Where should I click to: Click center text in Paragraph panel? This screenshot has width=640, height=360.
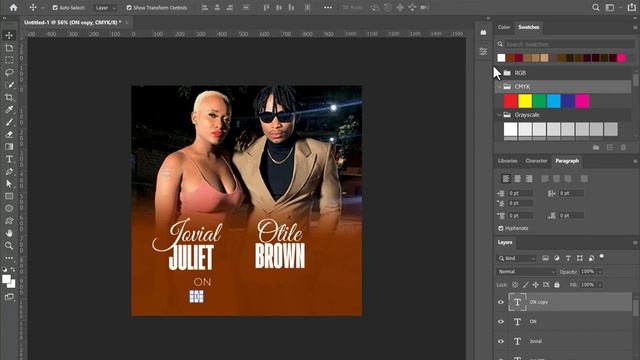click(x=518, y=179)
